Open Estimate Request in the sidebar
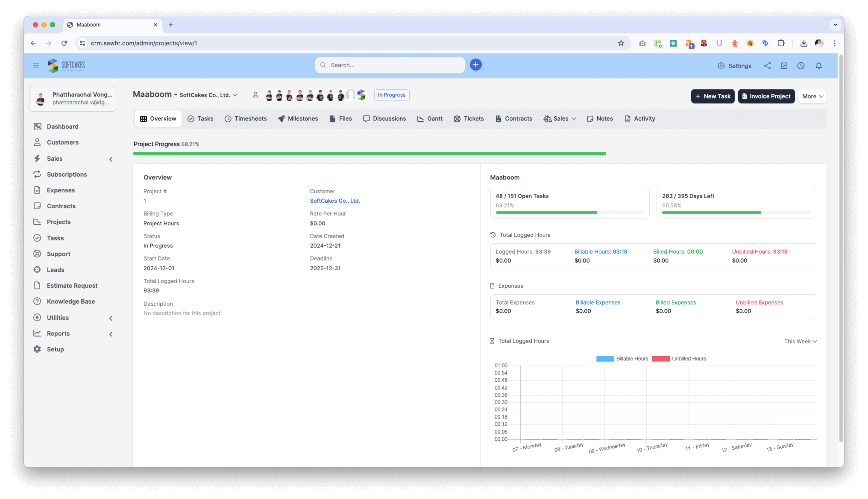The height and width of the screenshot is (499, 868). [x=73, y=285]
